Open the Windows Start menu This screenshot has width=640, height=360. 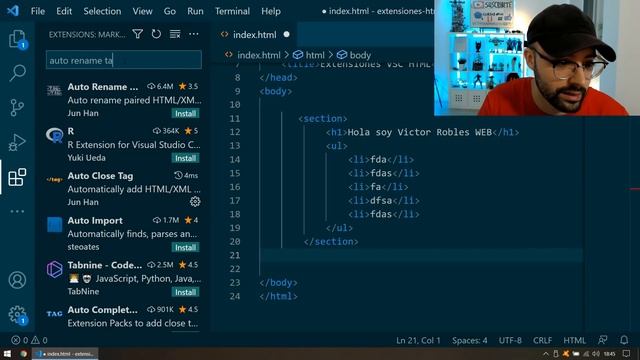[7, 354]
